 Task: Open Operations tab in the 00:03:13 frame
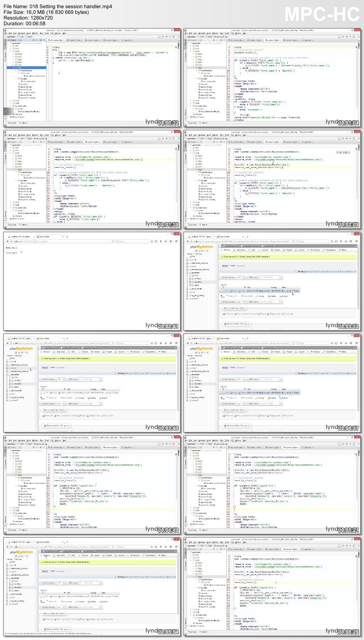[329, 250]
